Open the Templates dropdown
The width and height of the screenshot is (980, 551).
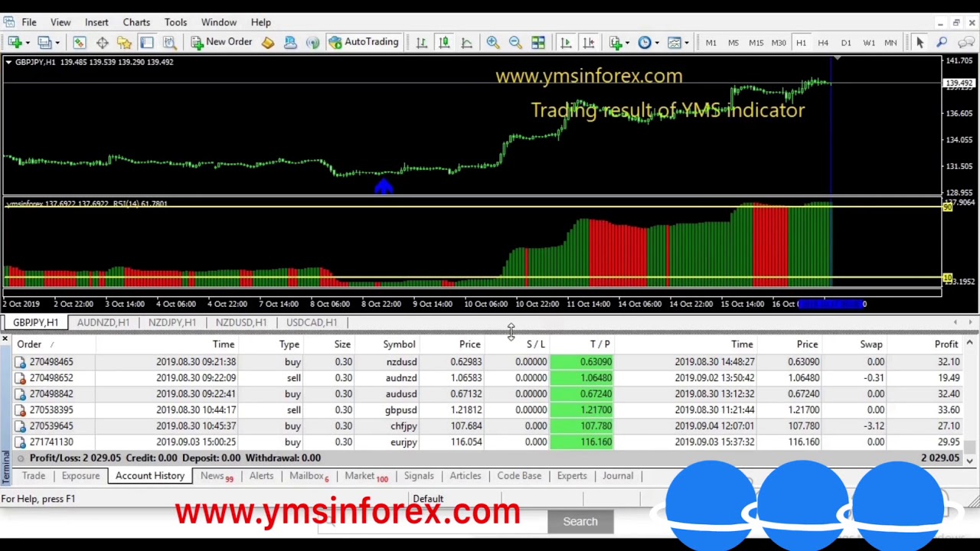tap(678, 42)
